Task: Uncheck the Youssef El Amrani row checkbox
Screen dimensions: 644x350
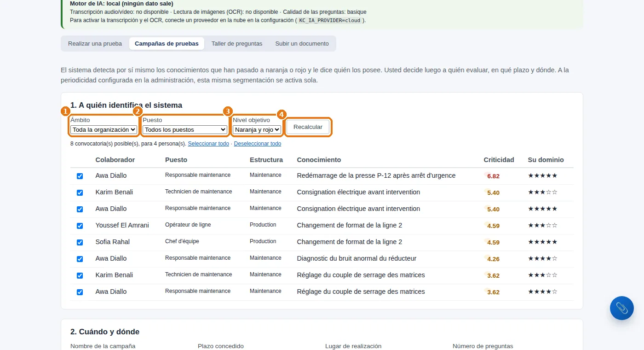Action: [80, 226]
